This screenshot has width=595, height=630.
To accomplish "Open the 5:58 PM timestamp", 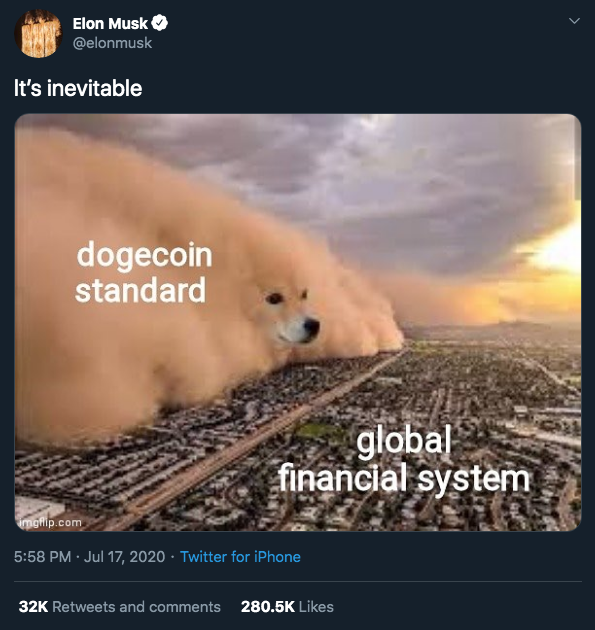I will pyautogui.click(x=43, y=557).
